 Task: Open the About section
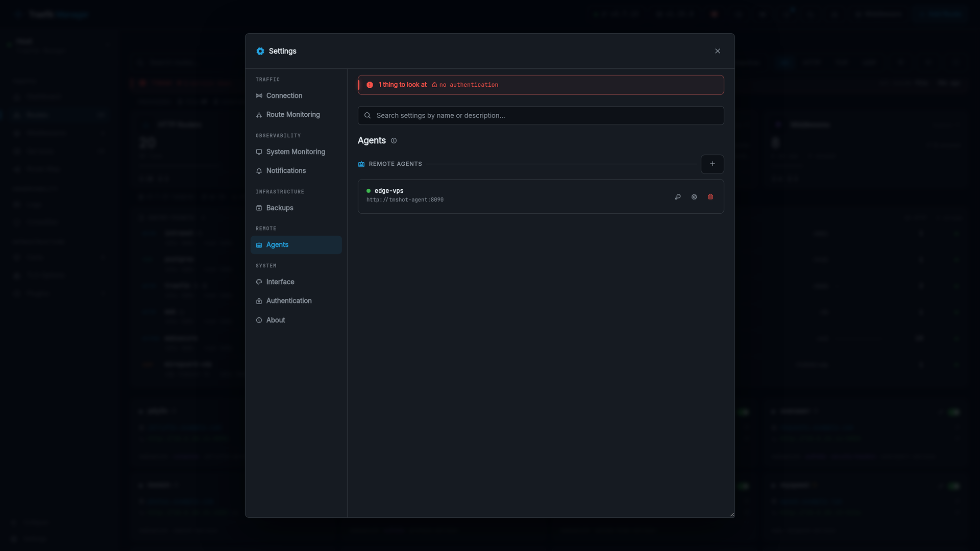click(x=296, y=320)
